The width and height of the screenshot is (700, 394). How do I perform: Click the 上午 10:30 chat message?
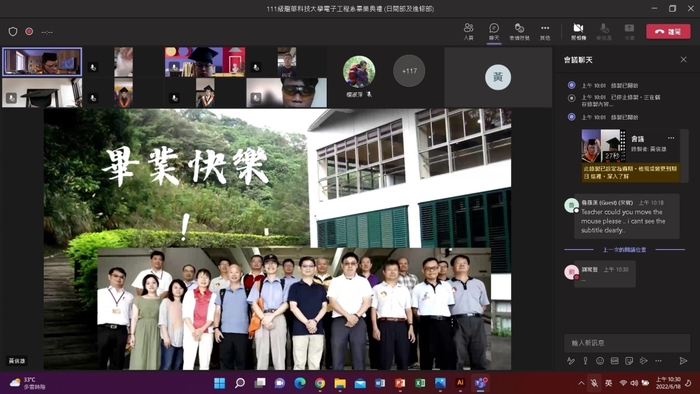coord(604,274)
